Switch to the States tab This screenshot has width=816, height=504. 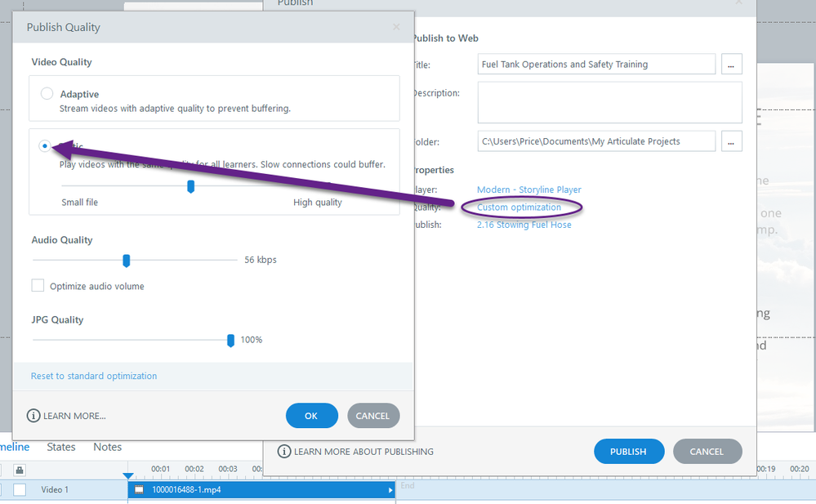tap(61, 447)
